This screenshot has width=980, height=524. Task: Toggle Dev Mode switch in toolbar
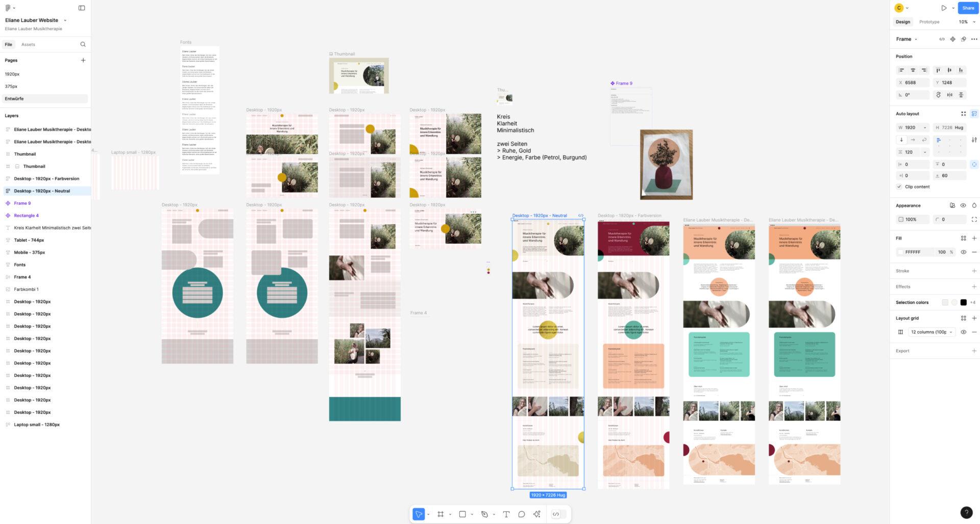point(559,514)
